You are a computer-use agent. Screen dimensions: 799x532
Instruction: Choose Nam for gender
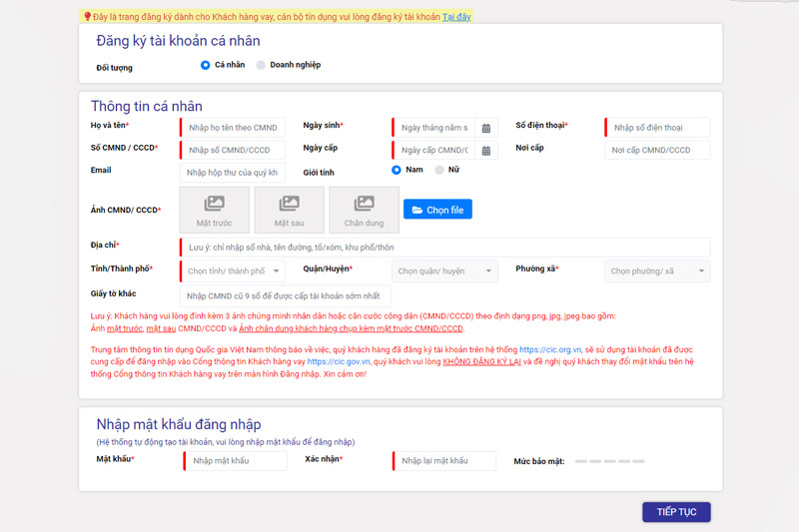(x=397, y=170)
